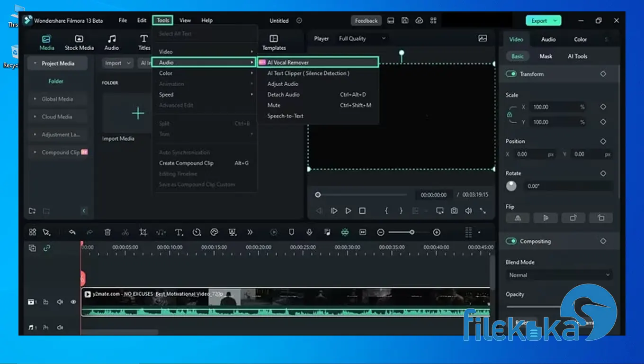The width and height of the screenshot is (644, 364).
Task: Hide video track 1 with eye icon
Action: tap(73, 302)
